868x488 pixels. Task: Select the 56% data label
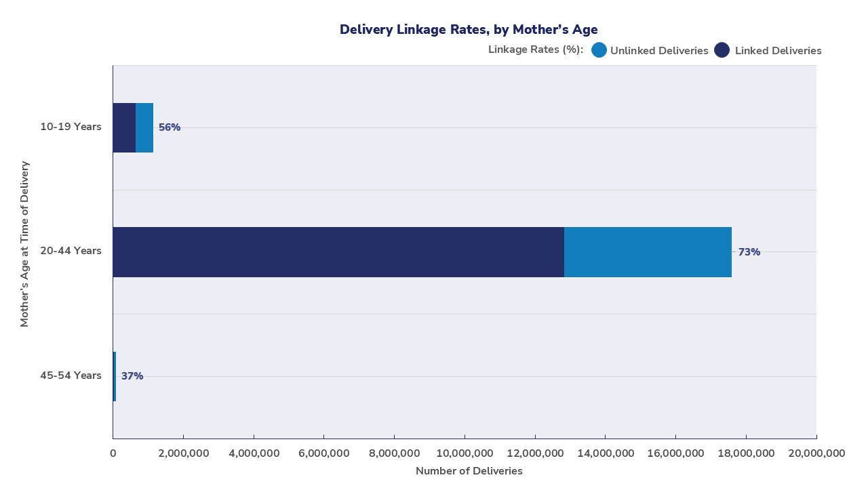pyautogui.click(x=170, y=127)
